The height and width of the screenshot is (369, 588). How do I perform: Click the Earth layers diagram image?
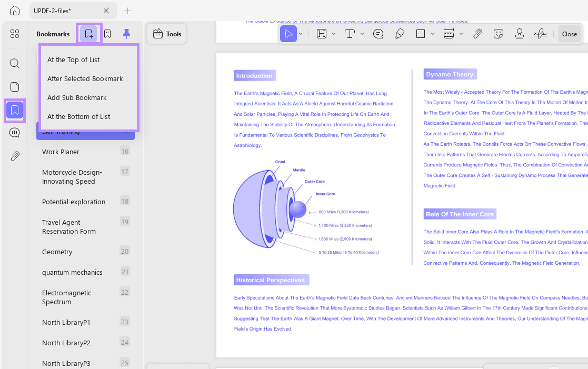click(x=306, y=208)
